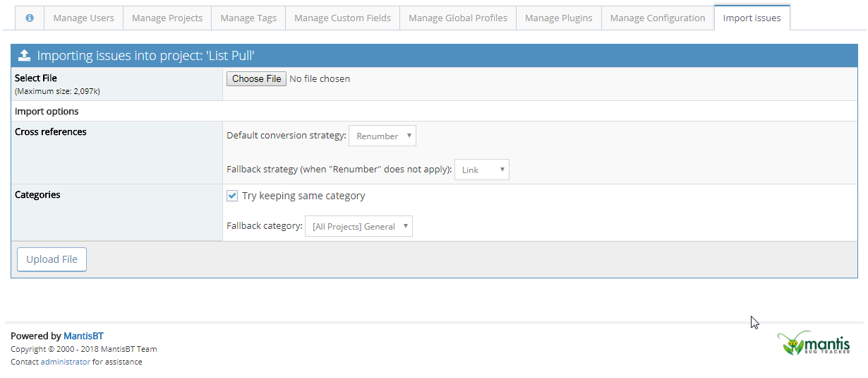The image size is (868, 378).
Task: Click the Try keeping same category label
Action: [x=303, y=196]
